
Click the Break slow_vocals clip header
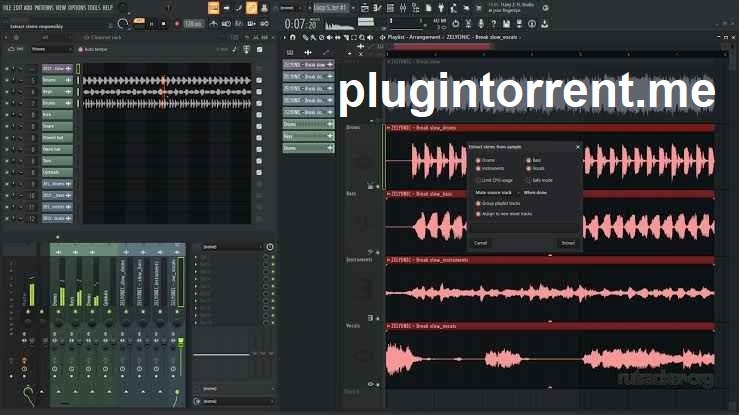pyautogui.click(x=550, y=326)
